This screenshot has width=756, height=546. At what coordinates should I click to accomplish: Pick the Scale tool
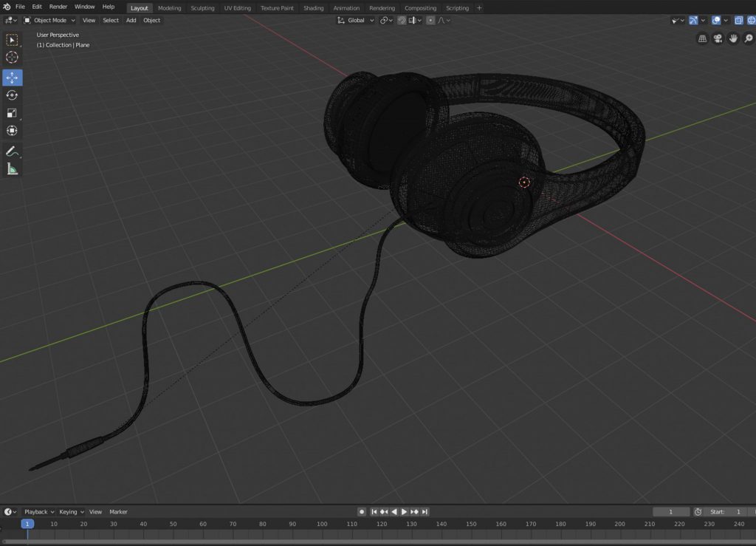coord(12,113)
